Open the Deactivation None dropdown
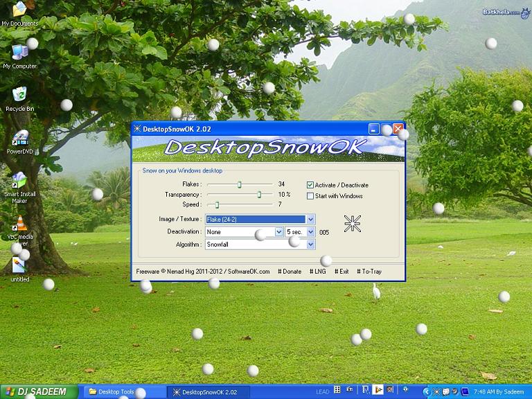Viewport: 532px width, 399px height. pos(278,232)
